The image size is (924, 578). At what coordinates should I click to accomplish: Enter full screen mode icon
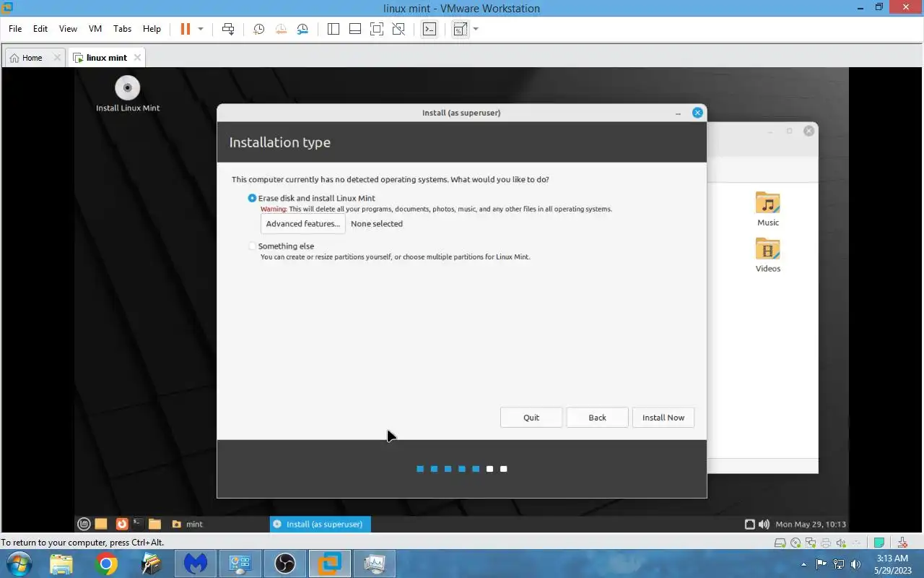(376, 29)
